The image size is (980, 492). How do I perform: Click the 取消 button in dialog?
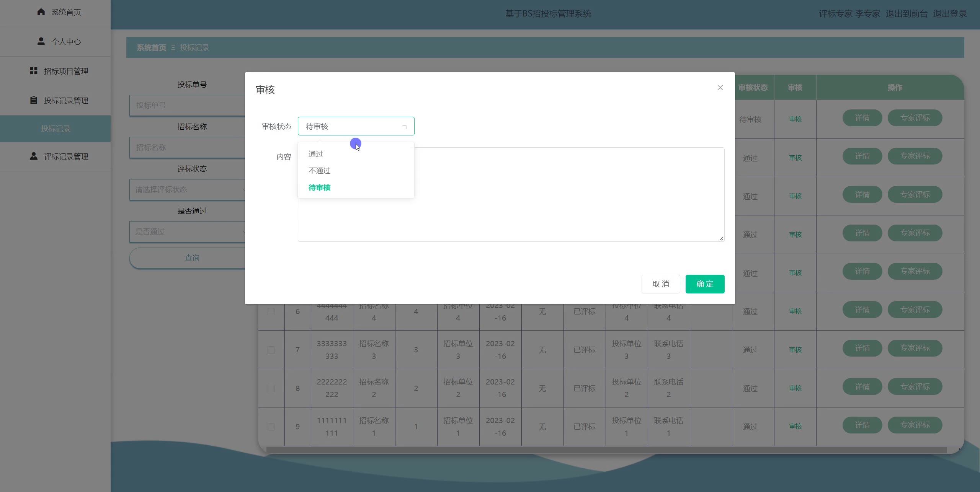pos(661,284)
